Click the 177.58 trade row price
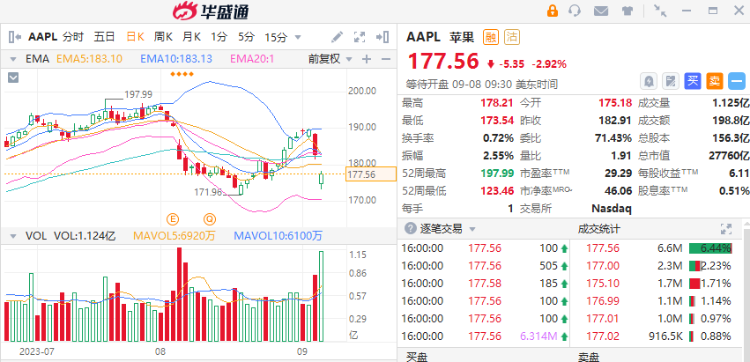The height and width of the screenshot is (362, 750). tap(485, 284)
